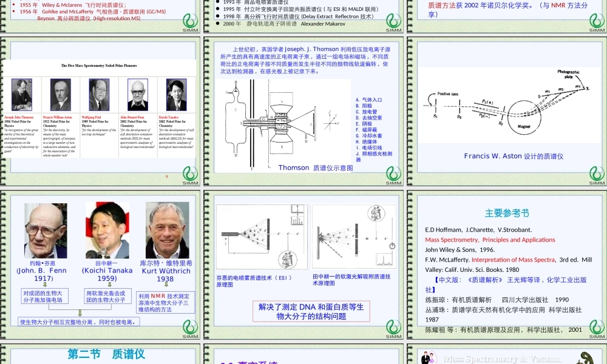Click the red link Mass Spectrometry, Principles and Applications
This screenshot has height=364, width=607.
click(x=489, y=240)
